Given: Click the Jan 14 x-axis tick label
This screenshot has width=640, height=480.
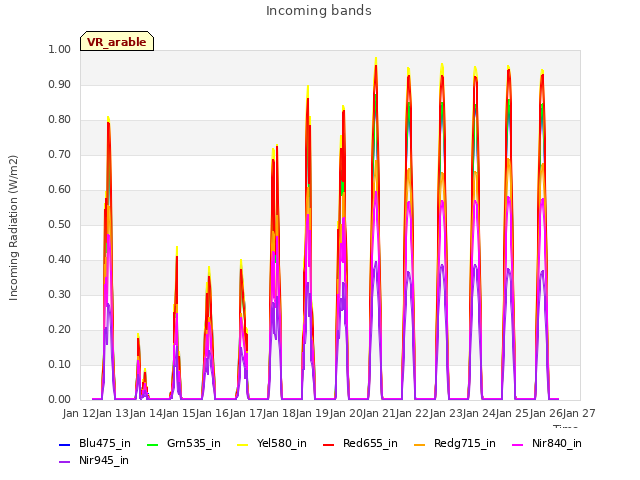Looking at the screenshot, I should click(146, 413).
